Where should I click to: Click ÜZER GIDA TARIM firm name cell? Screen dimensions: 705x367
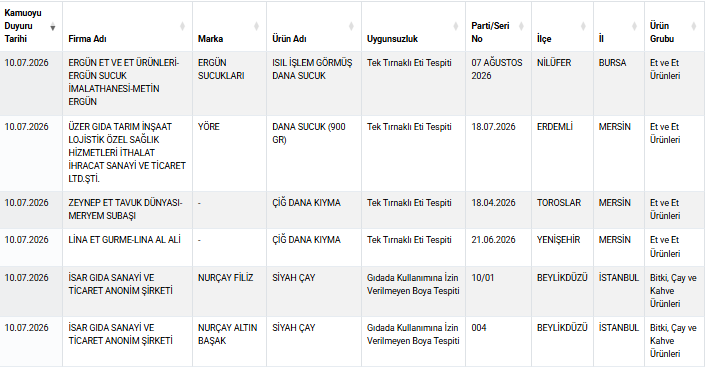coord(127,153)
